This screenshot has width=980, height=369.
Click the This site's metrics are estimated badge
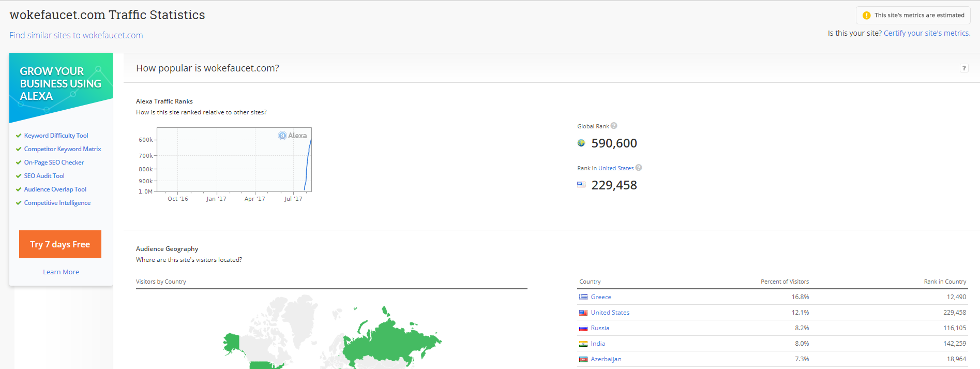[x=913, y=16]
